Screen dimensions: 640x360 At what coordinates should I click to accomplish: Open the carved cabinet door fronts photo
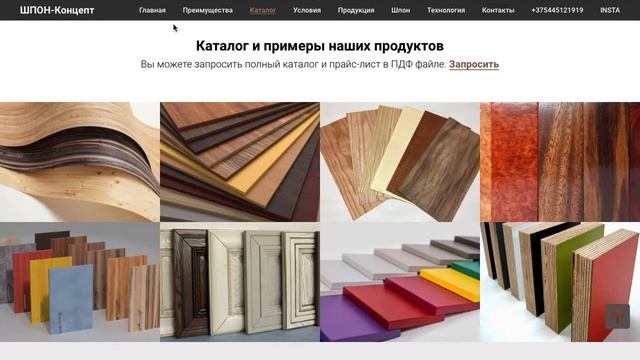[x=240, y=282]
